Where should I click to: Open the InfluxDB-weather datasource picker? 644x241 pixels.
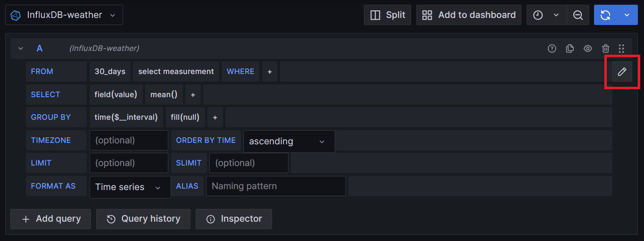[64, 15]
